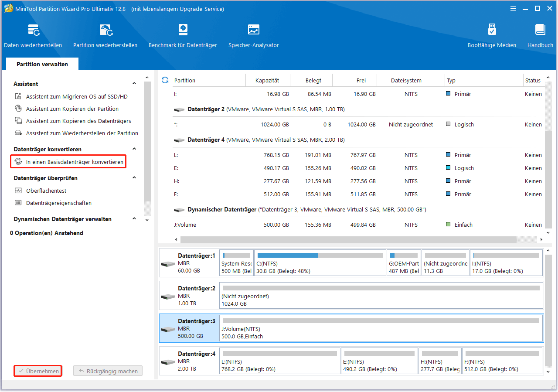Sort by the Dateisystem column header
The width and height of the screenshot is (558, 392).
click(x=406, y=81)
